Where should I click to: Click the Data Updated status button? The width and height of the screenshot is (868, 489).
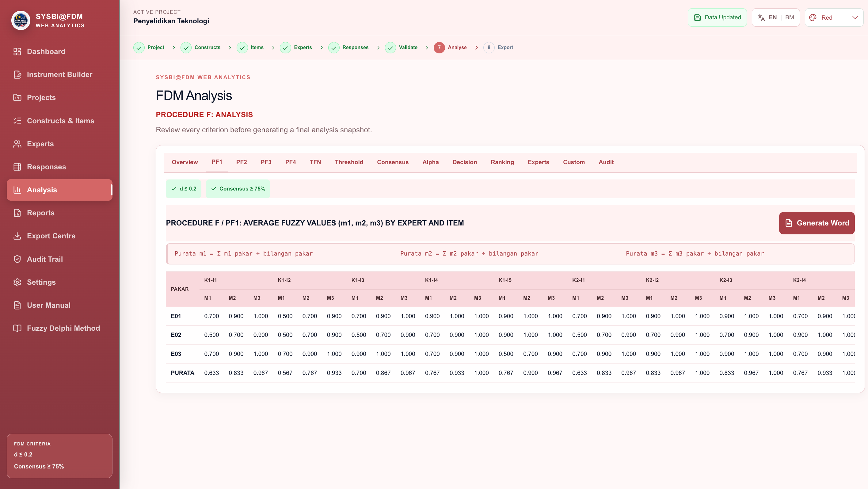[x=717, y=17]
